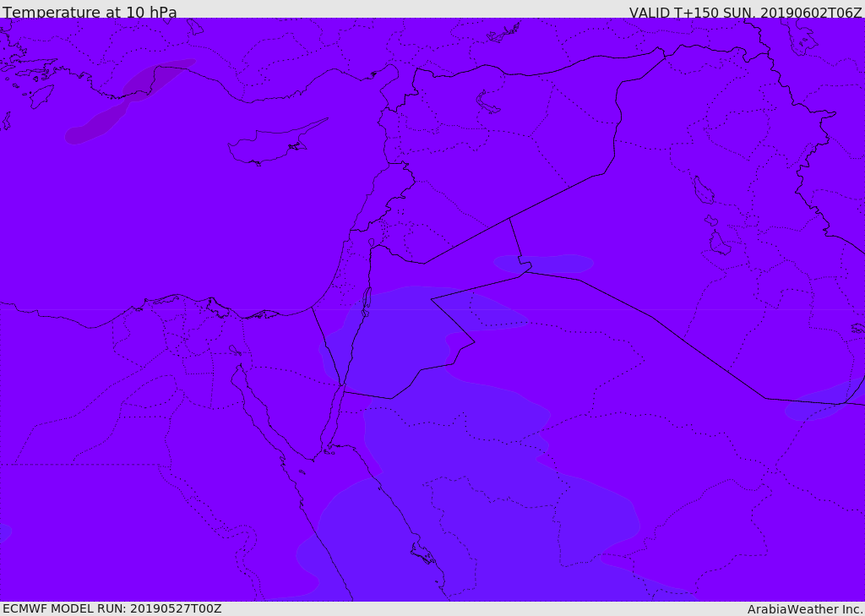Click the 'ECMWF MODEL RUN: 20190527T00Z' text

pos(112,608)
